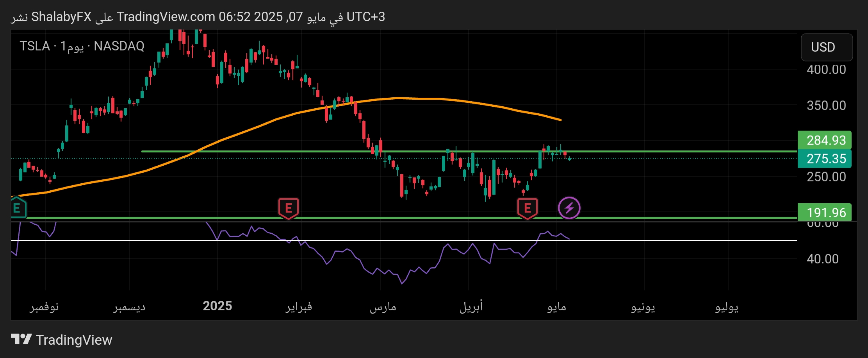Click the NASDAQ exchange label
Viewport: 868px width, 358px height.
click(119, 46)
